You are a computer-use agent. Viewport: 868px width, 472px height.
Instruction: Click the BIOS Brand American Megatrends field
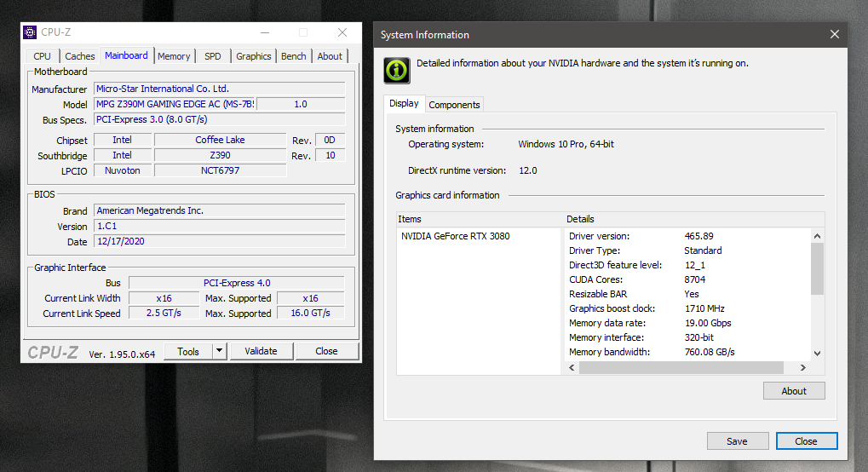(x=220, y=210)
